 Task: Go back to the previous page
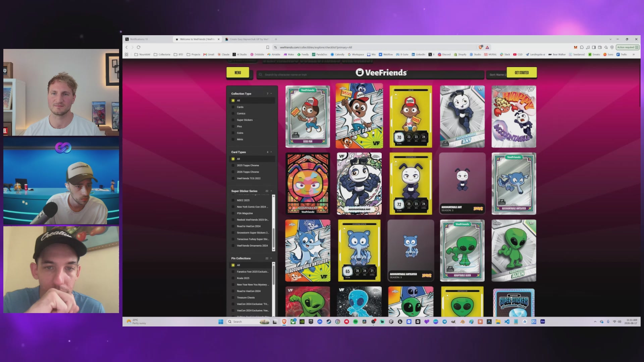click(126, 47)
